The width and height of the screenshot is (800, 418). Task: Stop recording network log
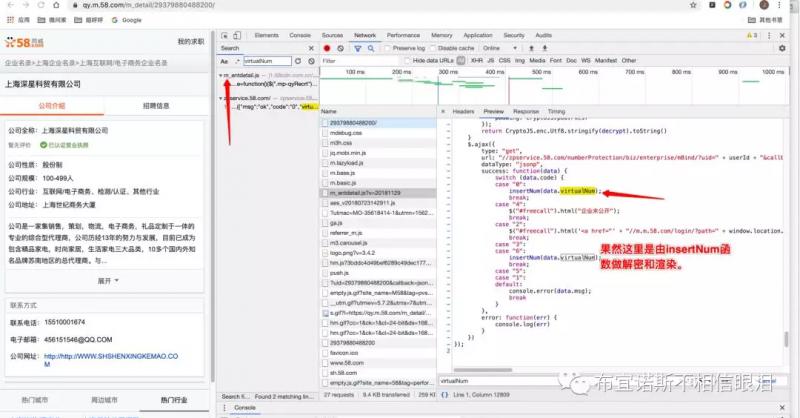[x=327, y=48]
